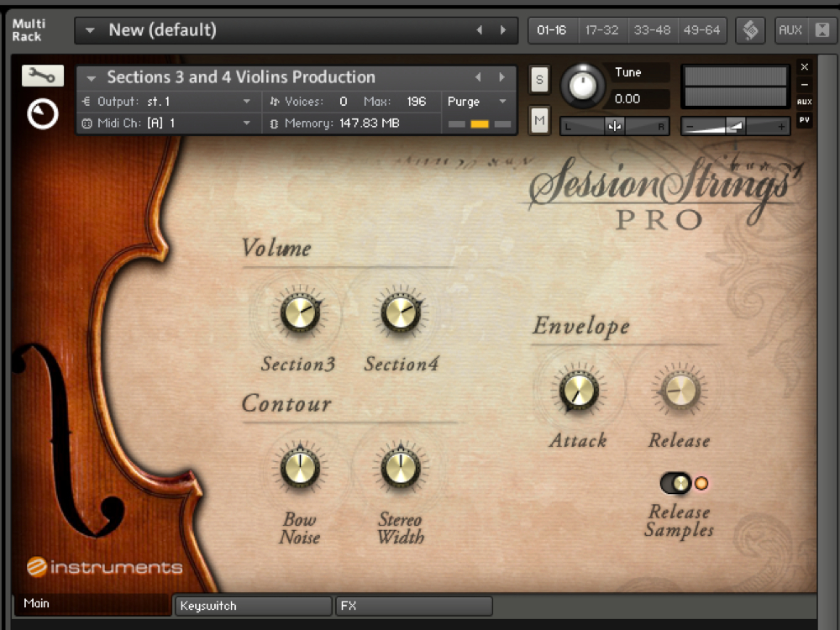The height and width of the screenshot is (630, 840).
Task: Click the yellow purge status indicator
Action: tap(480, 124)
